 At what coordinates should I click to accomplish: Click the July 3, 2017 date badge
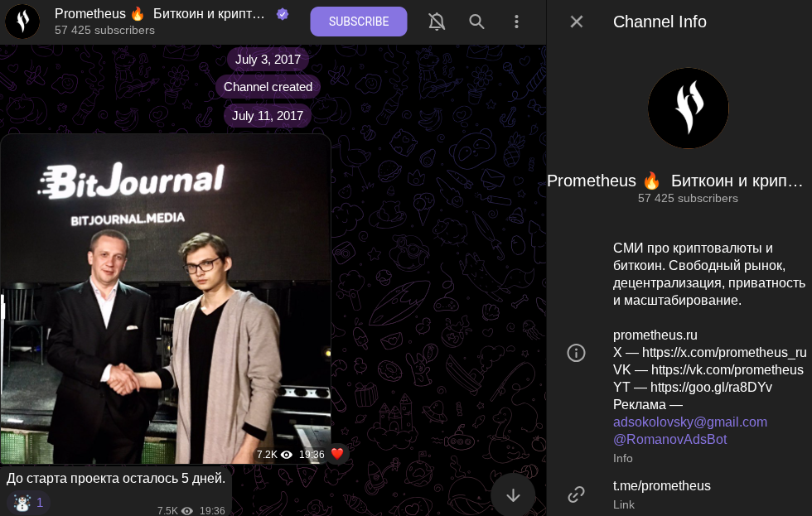[268, 60]
